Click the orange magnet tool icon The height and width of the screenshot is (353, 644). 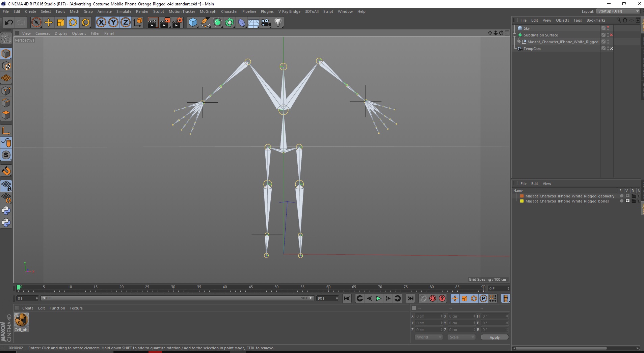coord(6,171)
